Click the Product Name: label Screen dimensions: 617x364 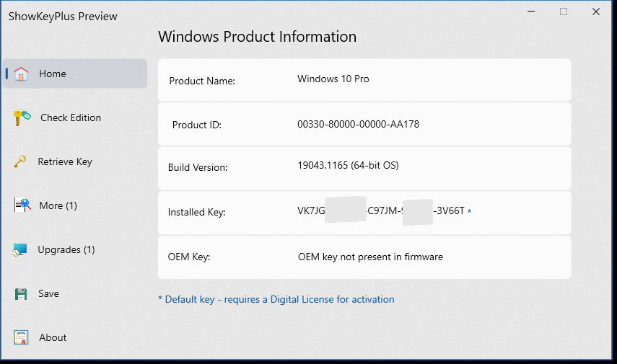(x=202, y=81)
